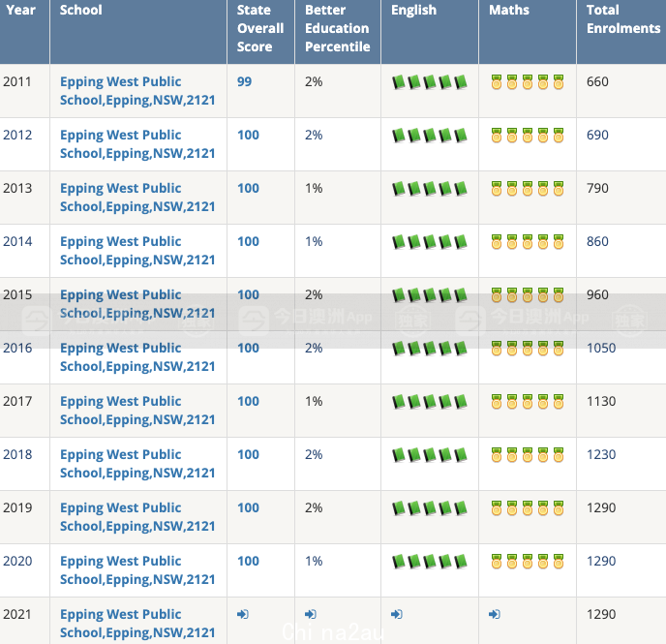Click the 2013 enrolment value 790

pyautogui.click(x=597, y=188)
